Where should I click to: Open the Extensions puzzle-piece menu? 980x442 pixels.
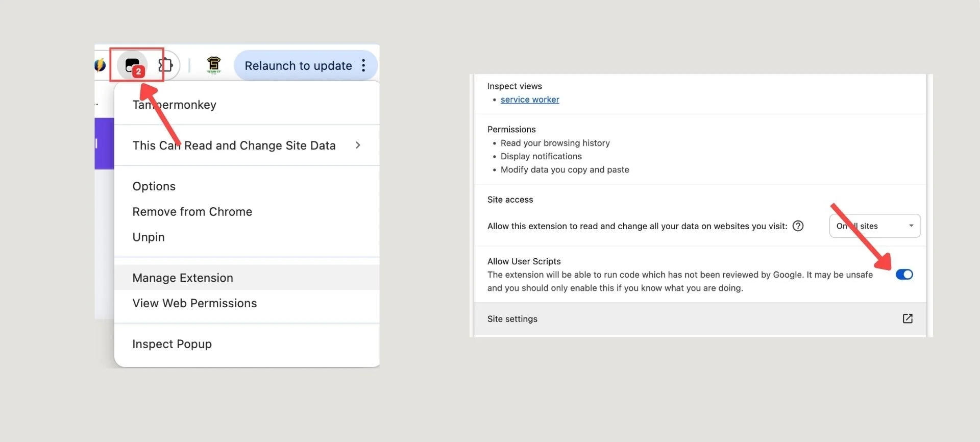165,65
